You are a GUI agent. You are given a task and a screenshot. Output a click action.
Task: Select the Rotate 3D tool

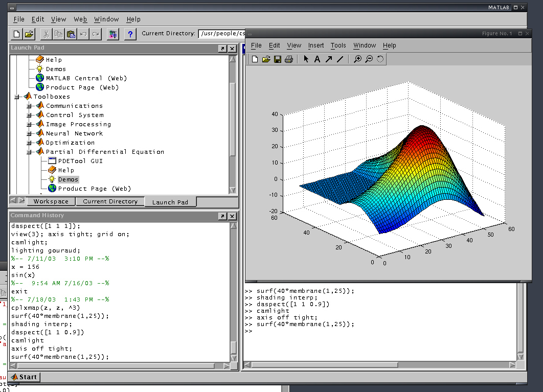[x=380, y=59]
